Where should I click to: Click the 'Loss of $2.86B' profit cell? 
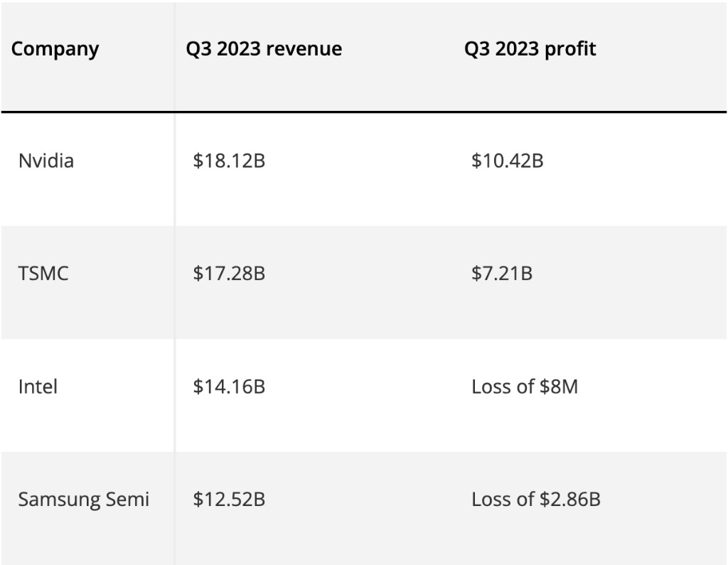pyautogui.click(x=535, y=499)
